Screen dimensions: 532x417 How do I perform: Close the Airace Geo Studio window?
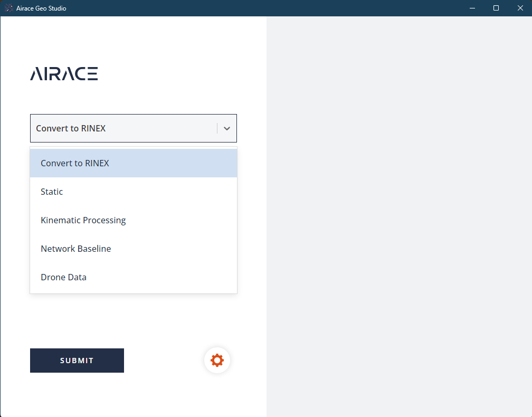pos(520,8)
